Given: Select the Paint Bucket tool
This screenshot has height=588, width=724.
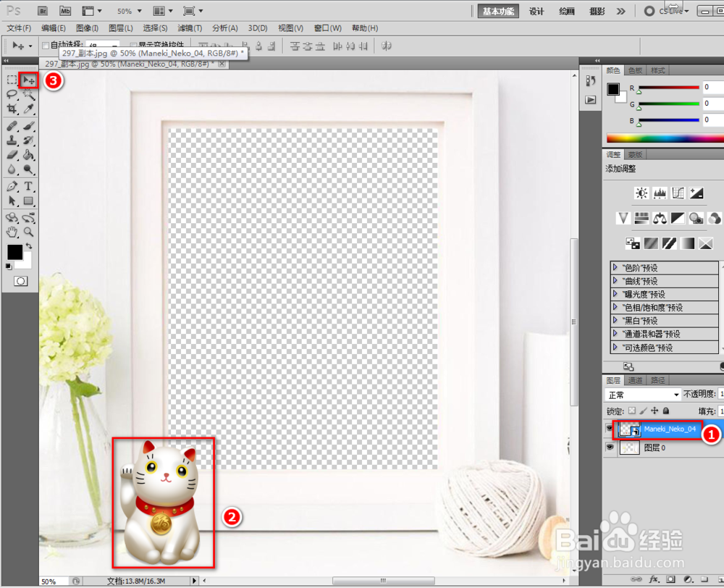Looking at the screenshot, I should point(29,155).
